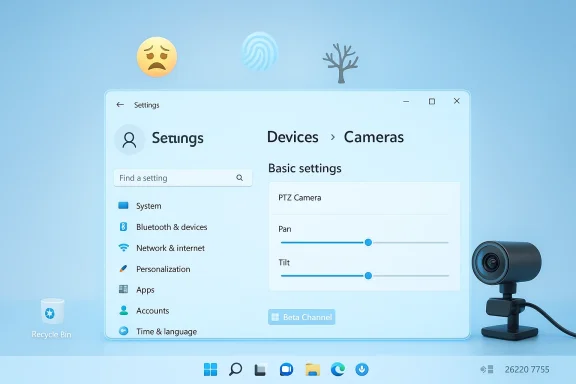Select the System icon in sidebar
Viewport: 576px width, 384px height.
(123, 205)
